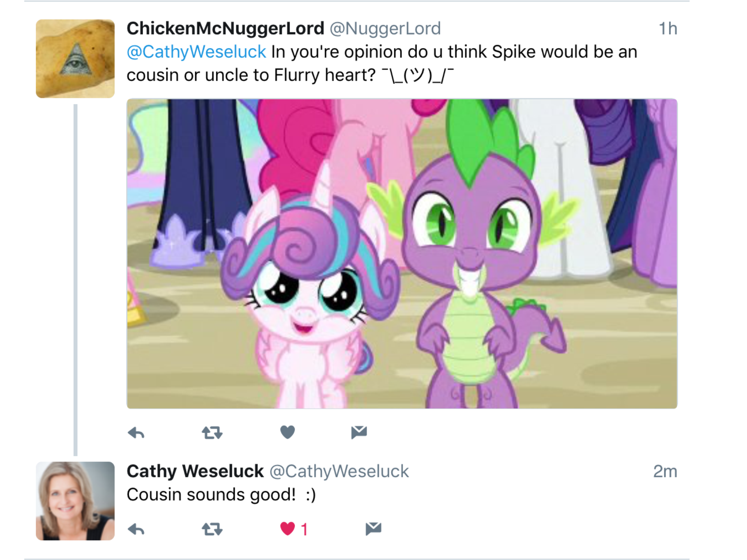747x560 pixels.
Task: Unlike Cathy Weseluck's reply with red heart
Action: [287, 529]
